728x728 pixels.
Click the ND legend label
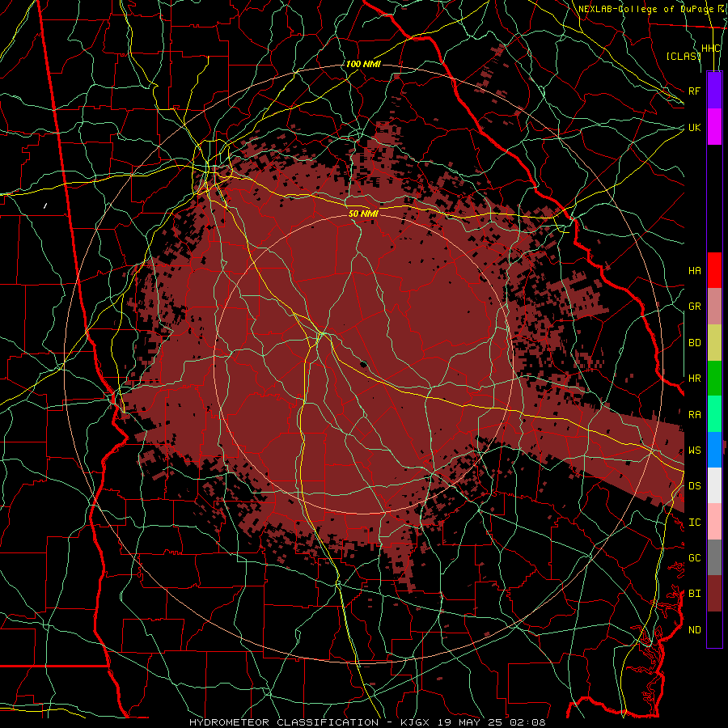(694, 629)
